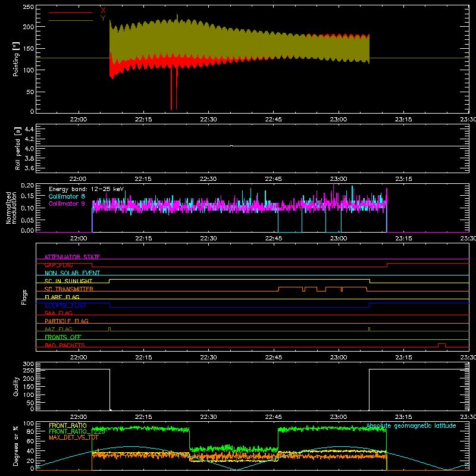
Task: Click the 22:15 label below Quality plot
Action: [143, 417]
